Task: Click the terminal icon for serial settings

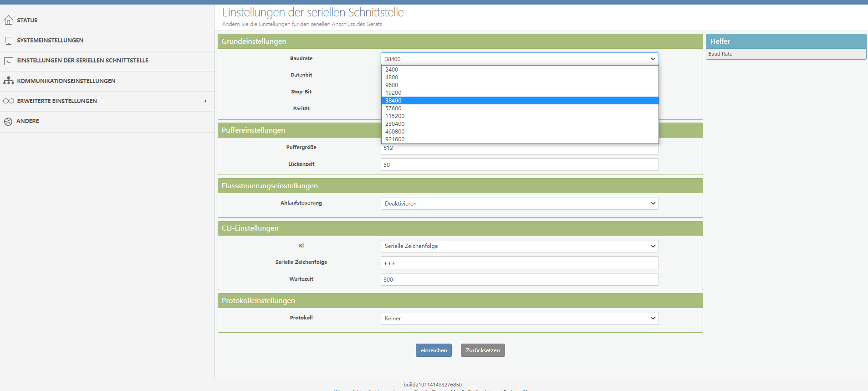Action: (x=8, y=61)
